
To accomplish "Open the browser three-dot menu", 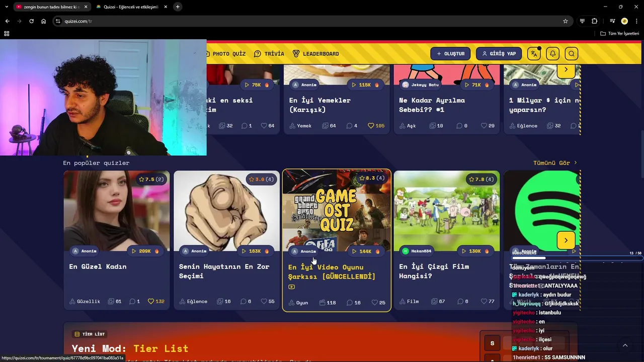I will (x=636, y=21).
